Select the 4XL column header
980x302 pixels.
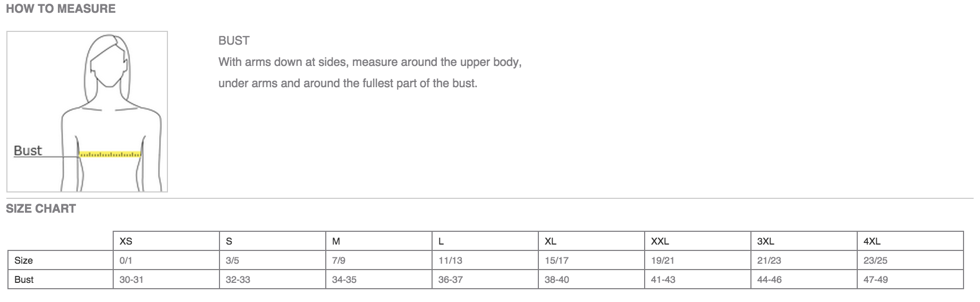872,241
